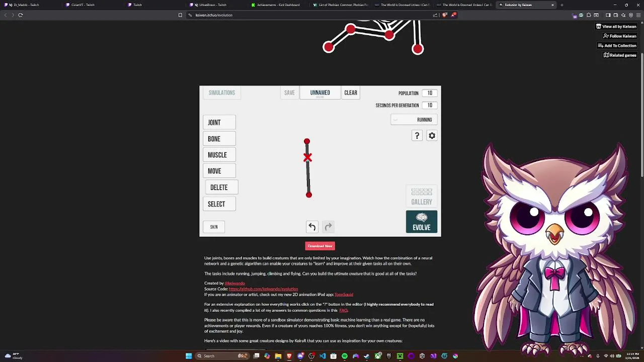
Task: Open the Windows Start menu
Action: coord(189,356)
